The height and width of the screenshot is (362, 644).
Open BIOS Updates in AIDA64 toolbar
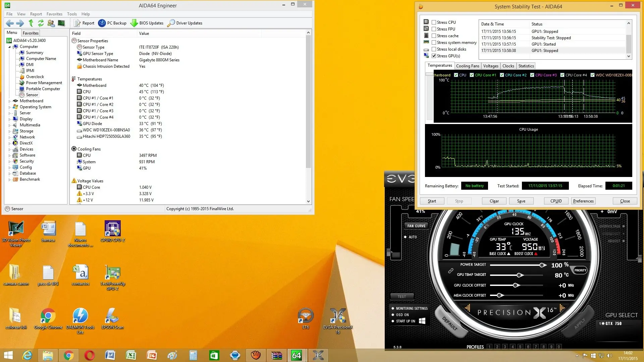147,23
